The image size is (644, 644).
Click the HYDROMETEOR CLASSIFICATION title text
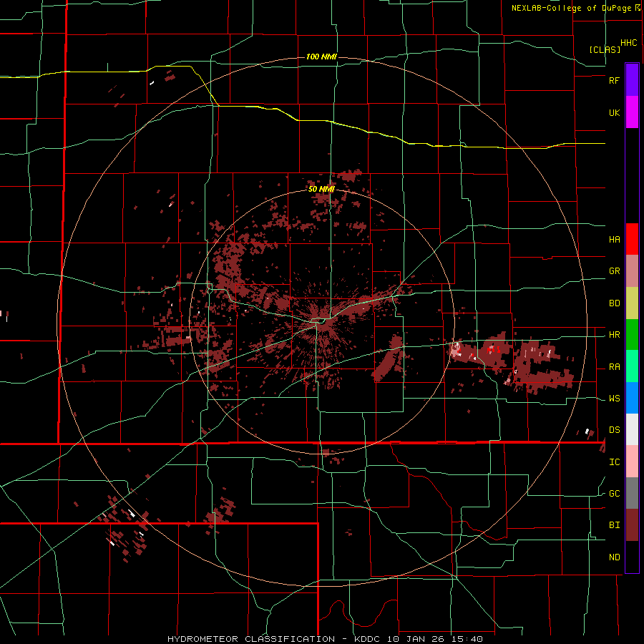point(251,639)
